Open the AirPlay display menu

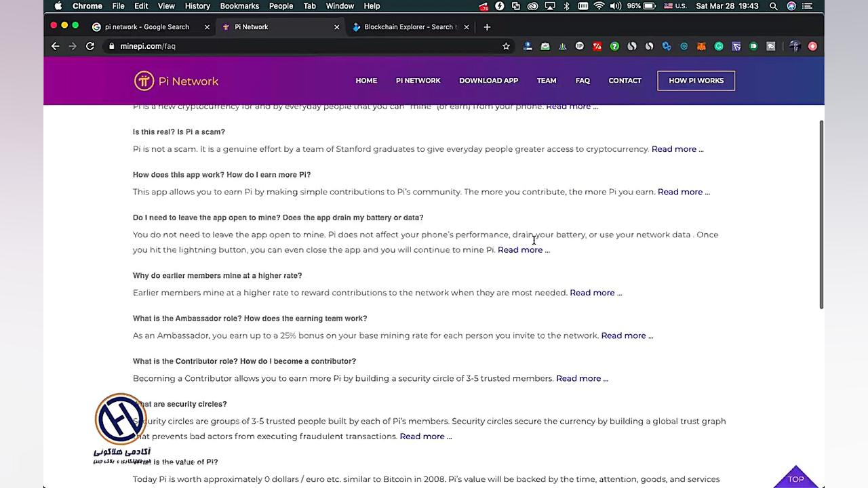click(x=549, y=6)
